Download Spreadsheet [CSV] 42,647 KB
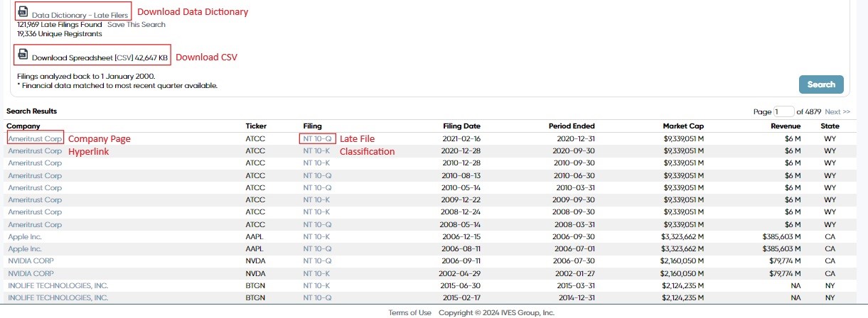Viewport: 868px width, 318px height. point(100,57)
